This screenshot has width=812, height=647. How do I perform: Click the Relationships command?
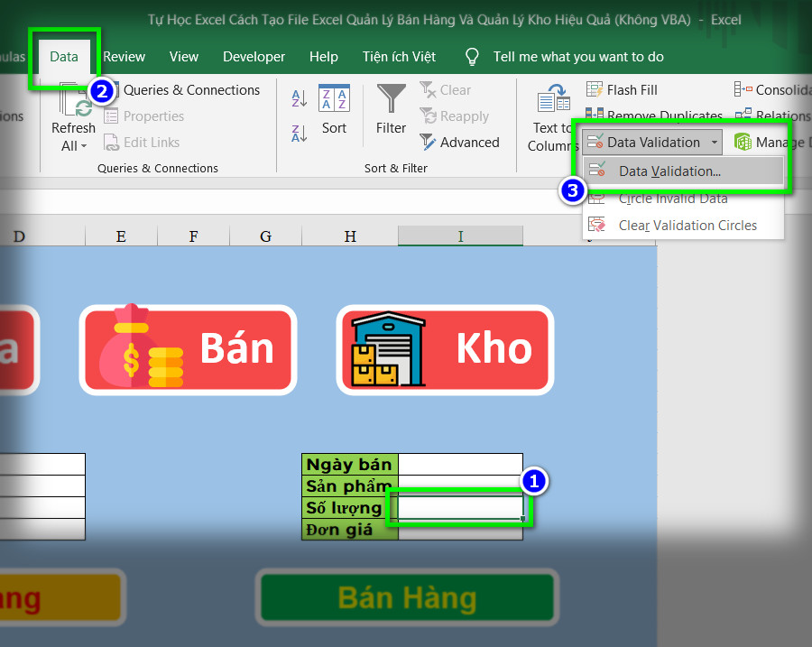772,115
